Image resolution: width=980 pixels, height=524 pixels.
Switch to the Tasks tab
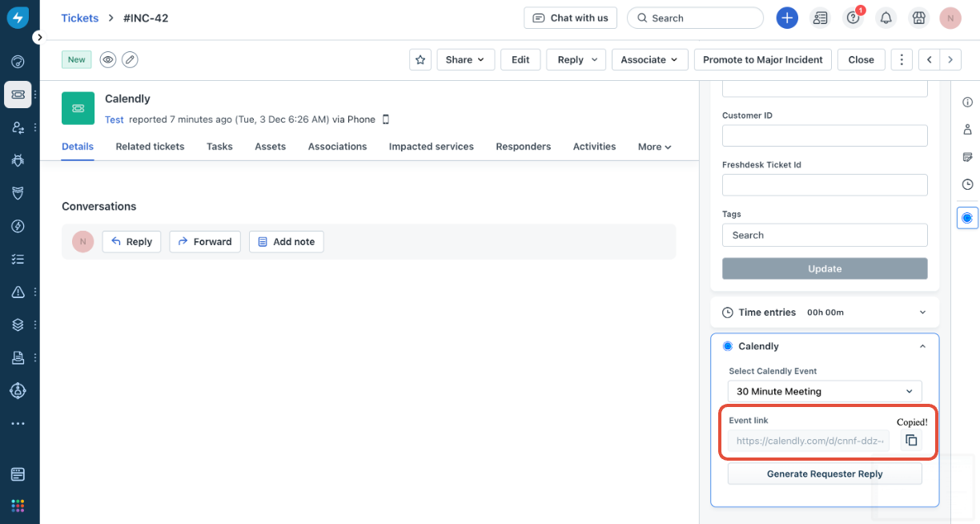pyautogui.click(x=219, y=147)
